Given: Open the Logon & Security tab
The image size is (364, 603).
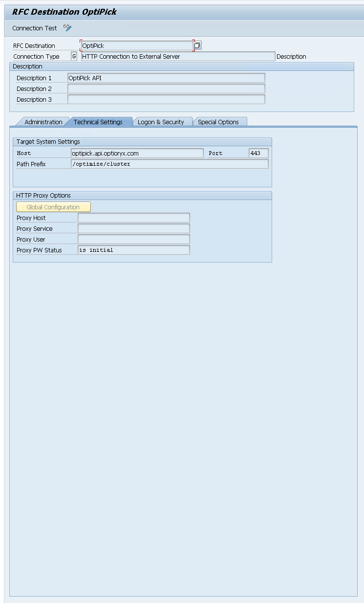Looking at the screenshot, I should 161,122.
